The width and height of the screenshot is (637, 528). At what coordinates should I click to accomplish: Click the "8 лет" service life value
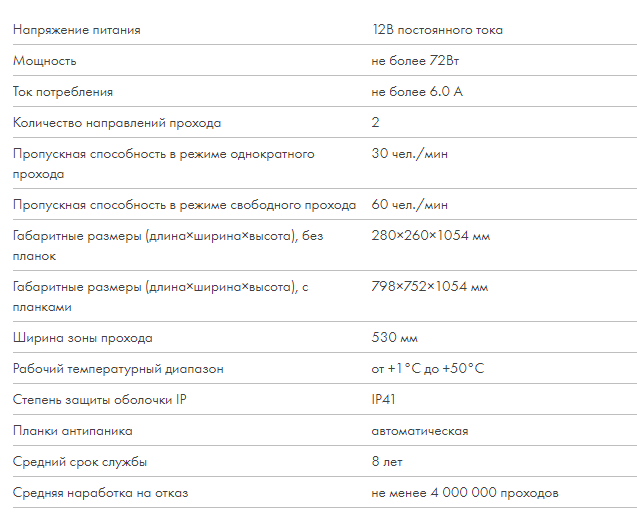tap(387, 462)
